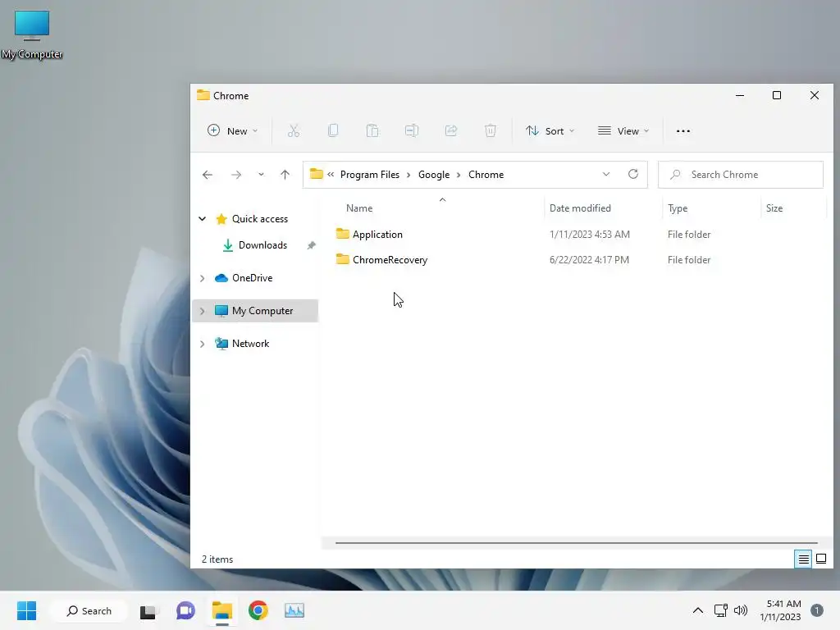Select the ChromeRecovery folder name

pos(390,260)
